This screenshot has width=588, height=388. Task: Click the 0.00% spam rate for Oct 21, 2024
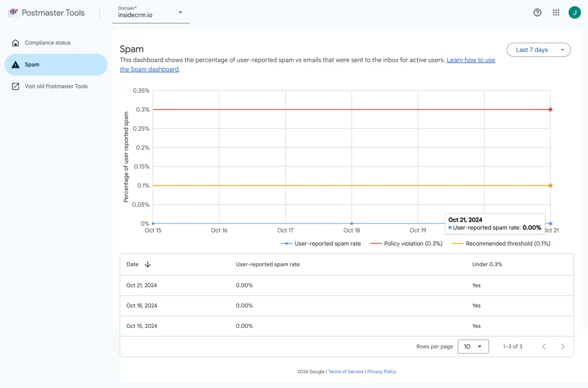tap(244, 286)
